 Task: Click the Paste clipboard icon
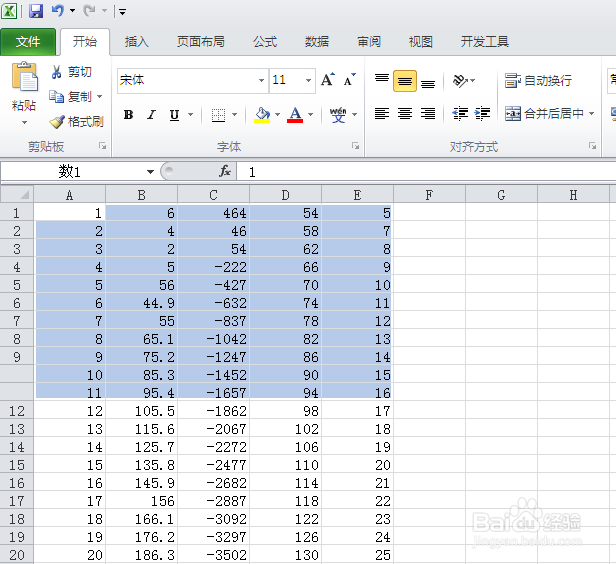tap(25, 76)
